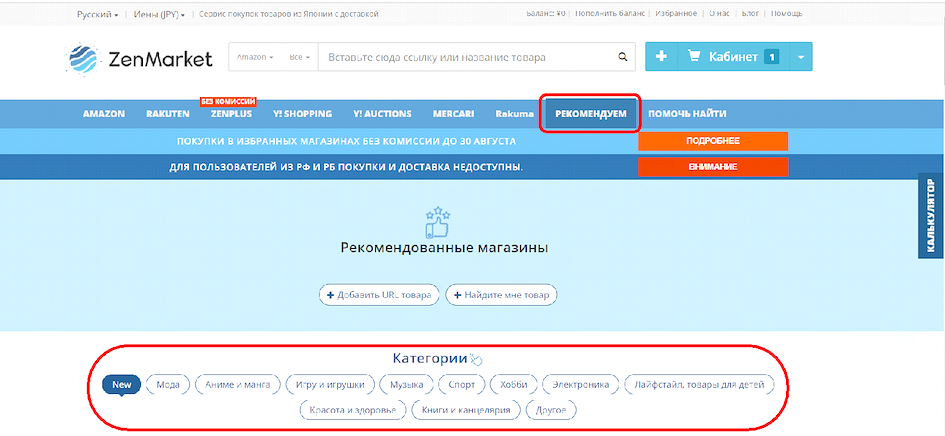This screenshot has width=945, height=436.
Task: Select the Спорт category pill
Action: coord(462,384)
